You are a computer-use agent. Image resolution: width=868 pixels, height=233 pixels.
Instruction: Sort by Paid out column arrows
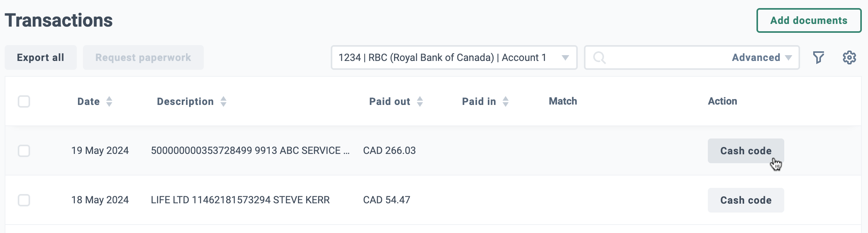pos(420,101)
